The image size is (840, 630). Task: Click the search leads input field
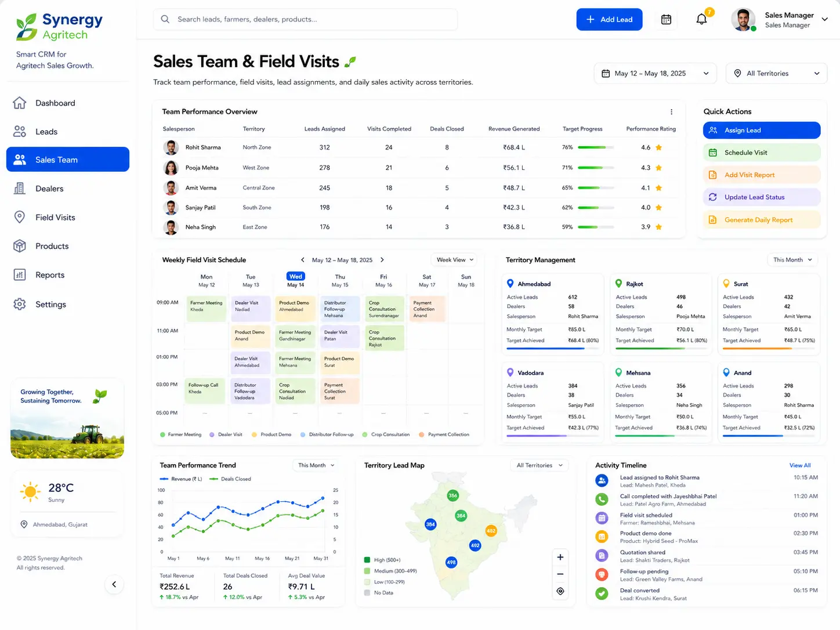coord(305,19)
